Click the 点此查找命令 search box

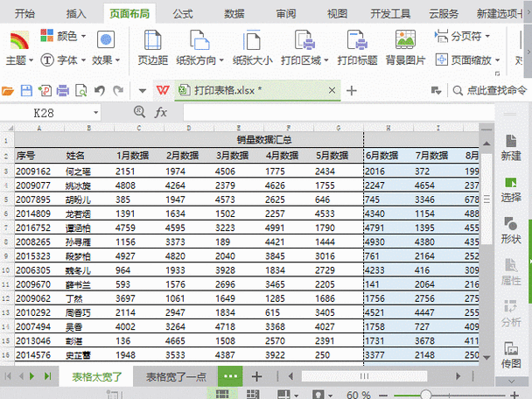click(x=490, y=90)
